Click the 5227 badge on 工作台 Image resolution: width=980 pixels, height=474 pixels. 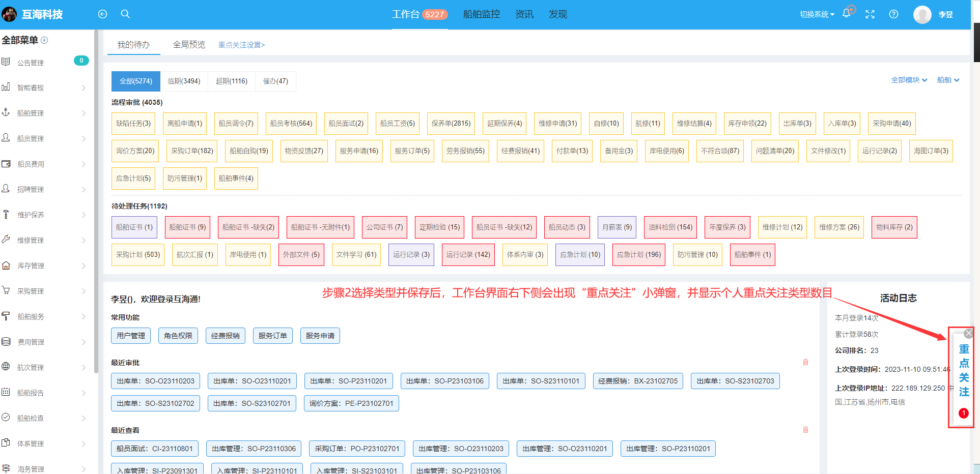click(x=435, y=14)
